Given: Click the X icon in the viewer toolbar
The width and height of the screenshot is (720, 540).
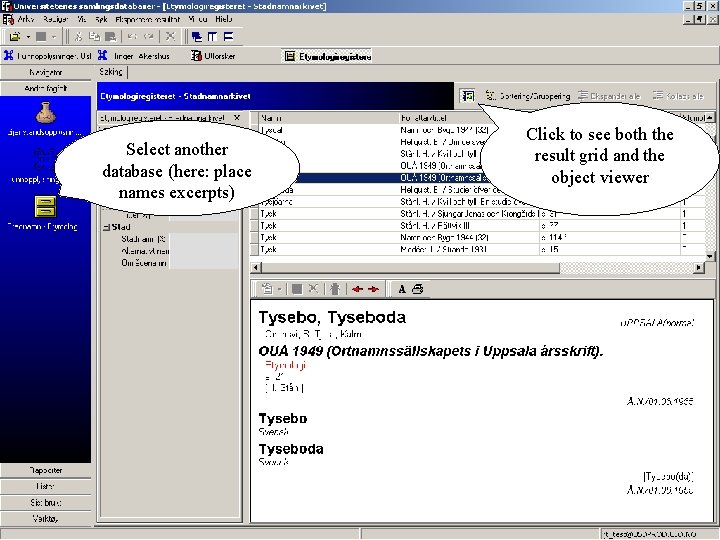Looking at the screenshot, I should (x=314, y=289).
